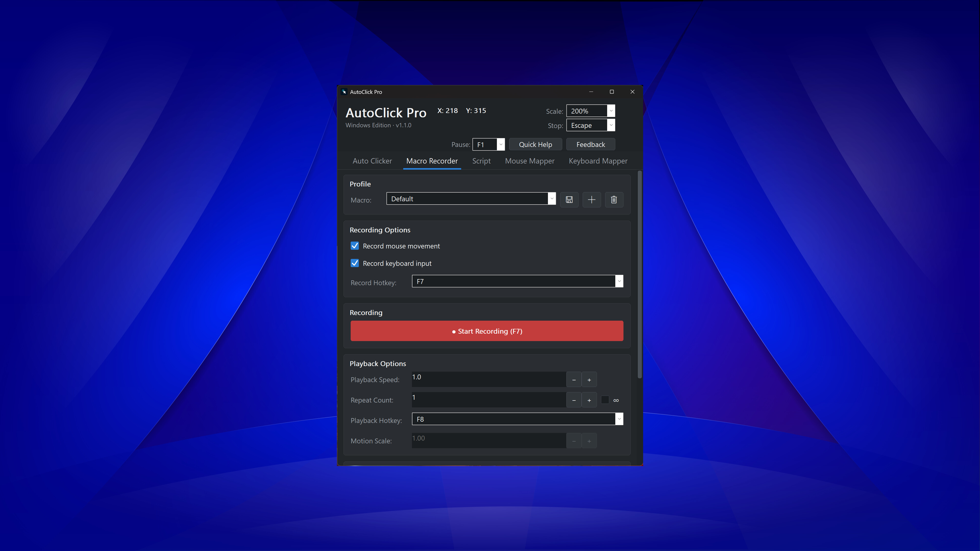Screen dimensions: 980x551
Task: Click the Playback Speed input field
Action: pyautogui.click(x=489, y=380)
